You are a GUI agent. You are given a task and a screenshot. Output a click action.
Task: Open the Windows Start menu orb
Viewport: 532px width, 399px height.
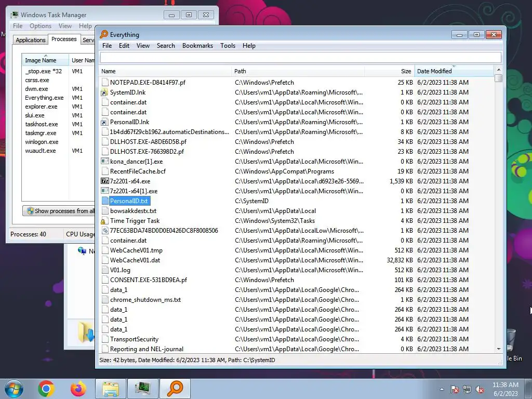click(14, 389)
